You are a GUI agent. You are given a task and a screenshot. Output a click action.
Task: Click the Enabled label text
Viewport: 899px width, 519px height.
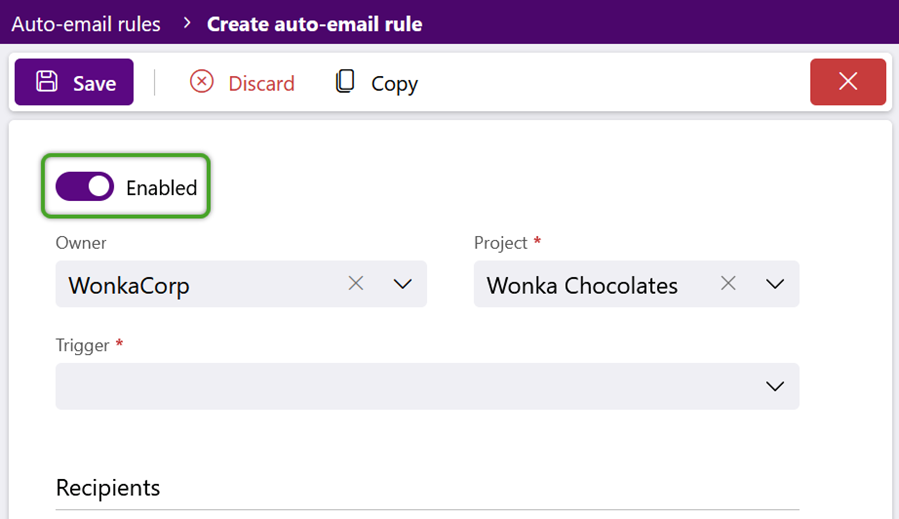tap(161, 188)
